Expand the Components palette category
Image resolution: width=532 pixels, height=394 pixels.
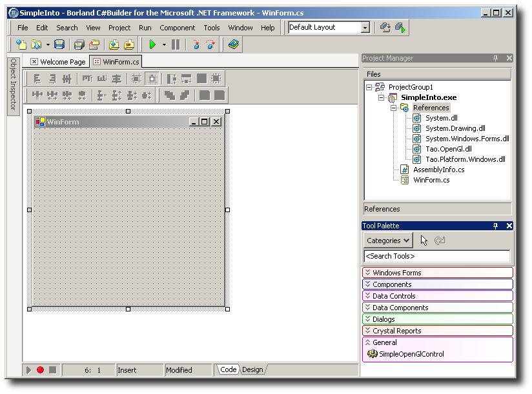[x=438, y=284]
